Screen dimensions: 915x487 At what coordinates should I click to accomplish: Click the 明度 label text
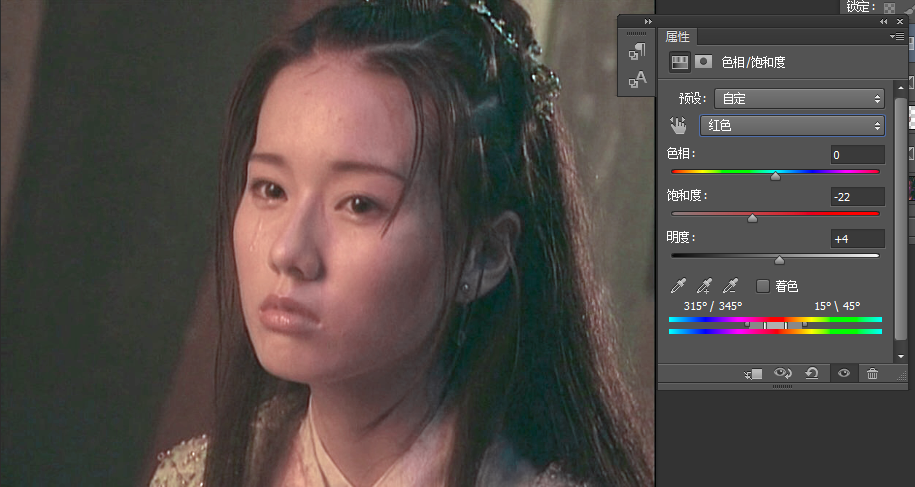point(680,237)
